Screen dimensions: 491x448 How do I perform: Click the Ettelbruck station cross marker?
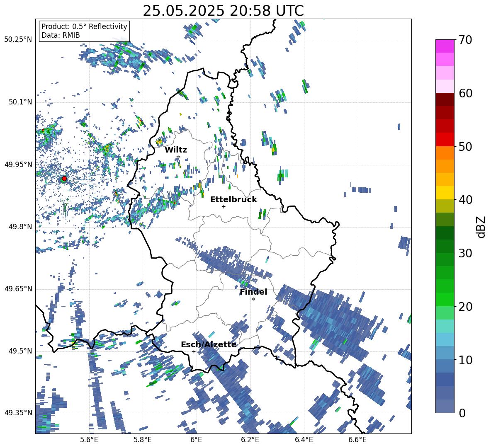coord(224,206)
